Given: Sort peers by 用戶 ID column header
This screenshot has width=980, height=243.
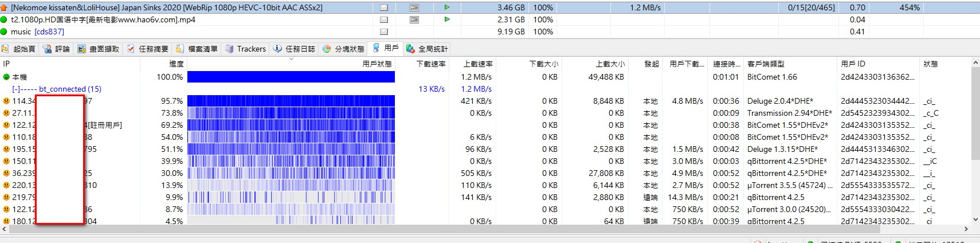Looking at the screenshot, I should pos(879,64).
